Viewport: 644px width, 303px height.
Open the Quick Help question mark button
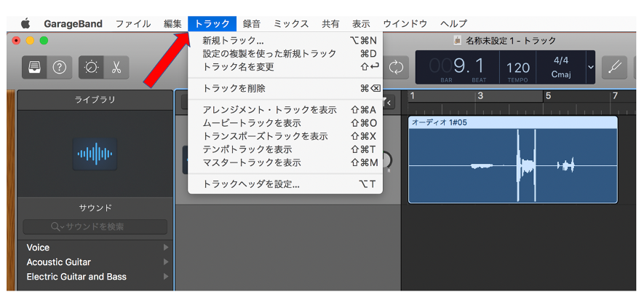60,68
